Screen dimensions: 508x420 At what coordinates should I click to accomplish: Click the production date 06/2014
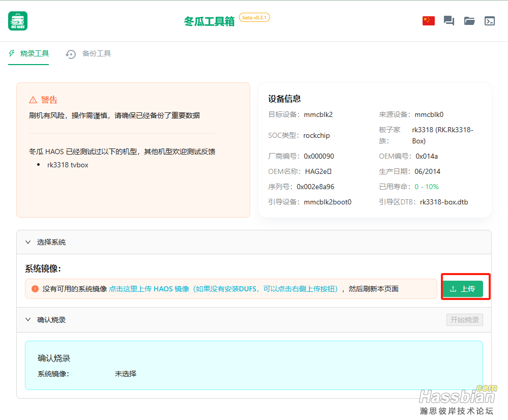point(427,171)
